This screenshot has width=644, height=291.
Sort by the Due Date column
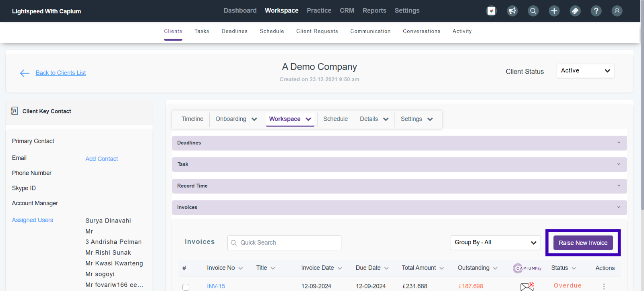coord(372,268)
